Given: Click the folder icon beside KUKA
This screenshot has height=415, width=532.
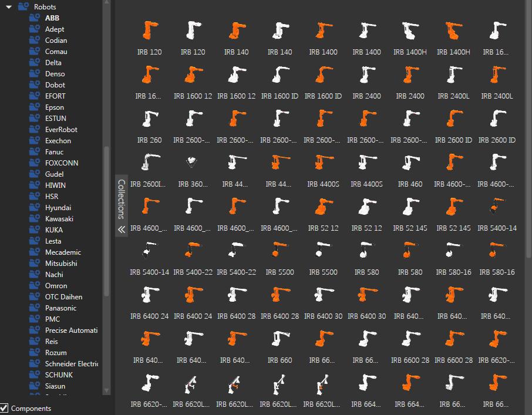Looking at the screenshot, I should coord(34,230).
